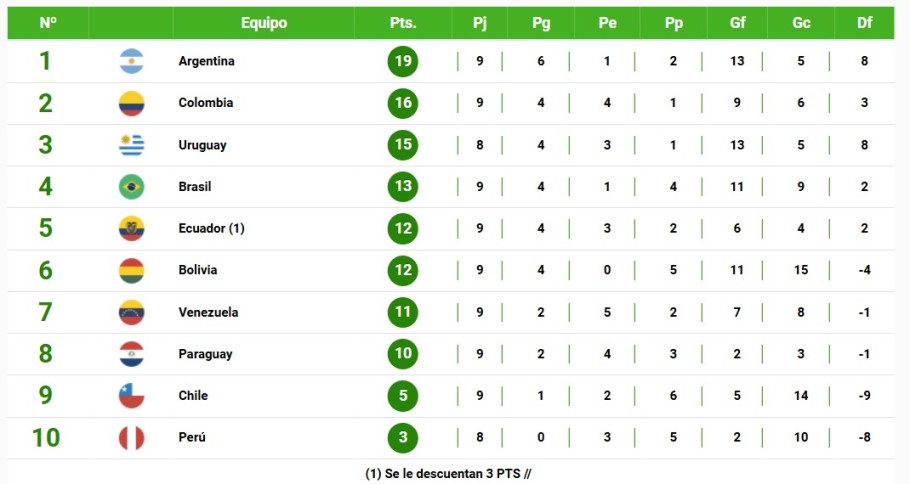Select the Ecuador flag icon

[x=132, y=229]
